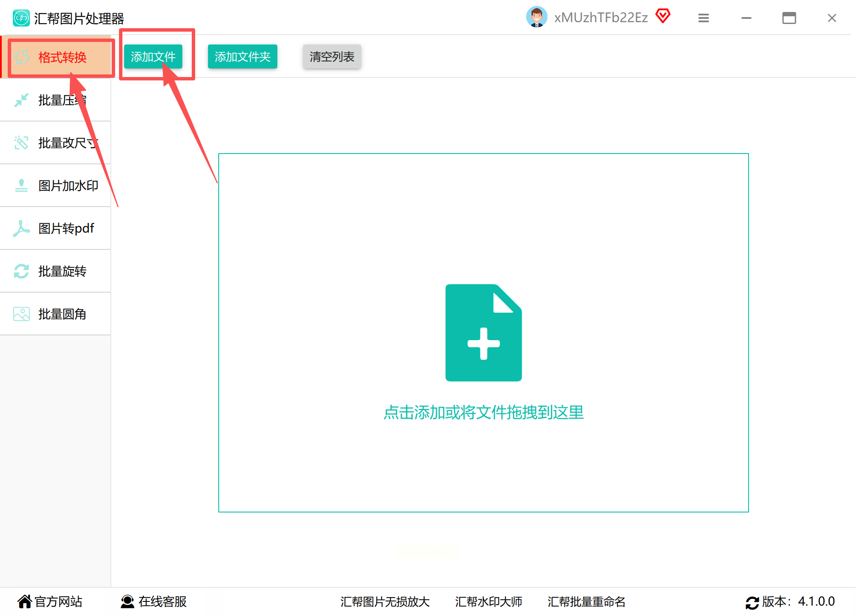Click the user avatar picture
The width and height of the screenshot is (856, 616).
pyautogui.click(x=536, y=17)
